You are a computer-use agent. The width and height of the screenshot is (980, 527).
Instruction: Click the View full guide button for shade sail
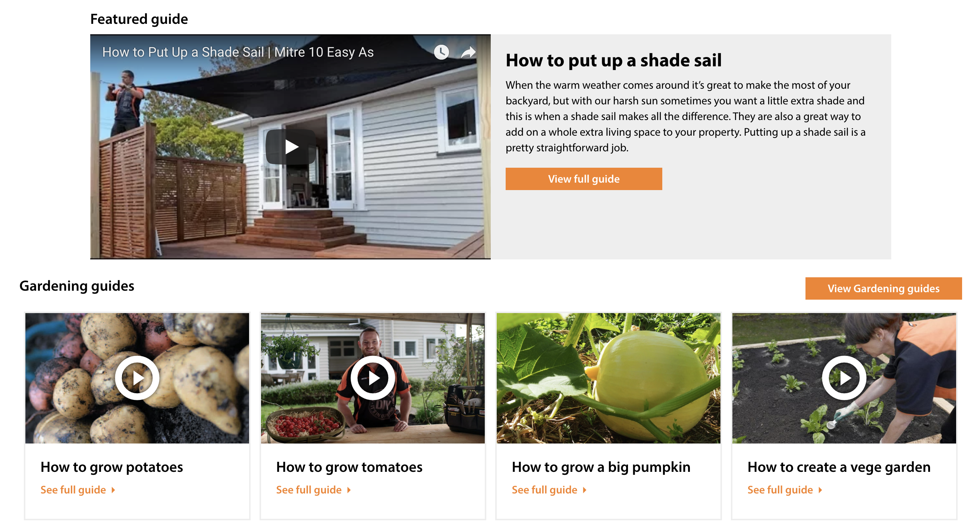tap(584, 179)
